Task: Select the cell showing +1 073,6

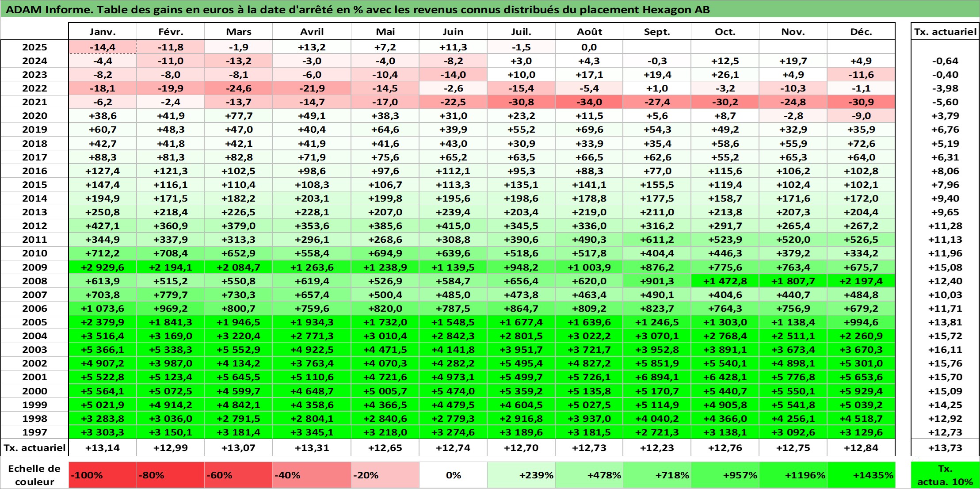Action: point(103,309)
